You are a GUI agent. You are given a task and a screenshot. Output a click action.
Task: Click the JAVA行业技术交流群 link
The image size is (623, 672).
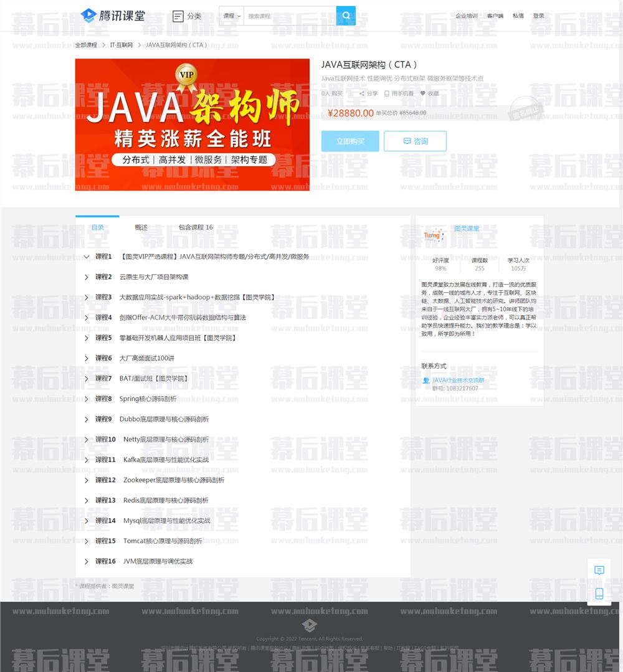[x=458, y=380]
